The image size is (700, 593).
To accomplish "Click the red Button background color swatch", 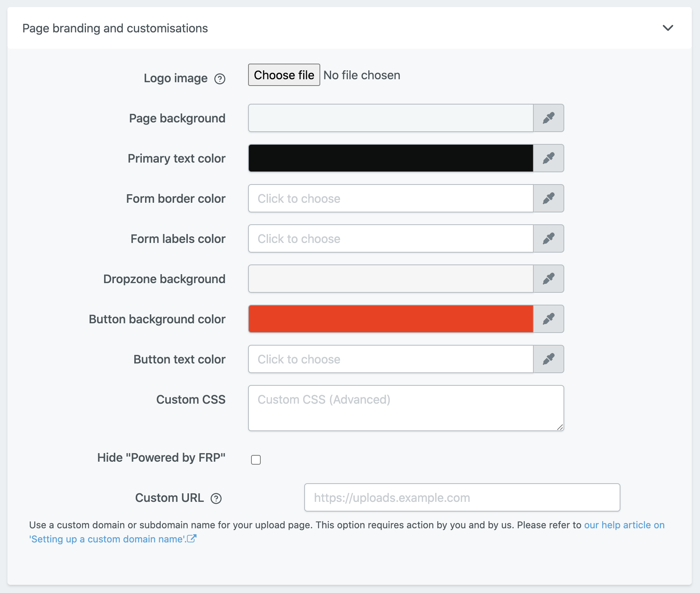I will (x=391, y=319).
